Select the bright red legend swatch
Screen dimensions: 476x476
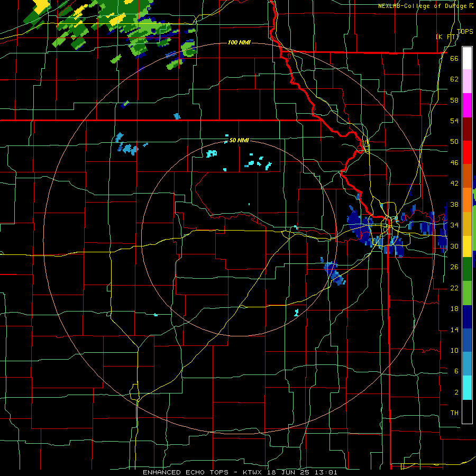[x=467, y=153]
